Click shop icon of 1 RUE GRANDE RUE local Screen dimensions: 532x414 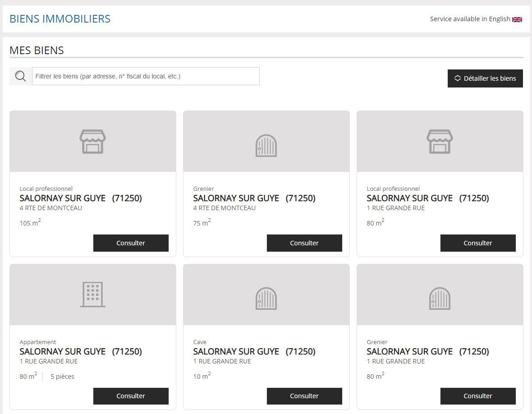(x=440, y=142)
